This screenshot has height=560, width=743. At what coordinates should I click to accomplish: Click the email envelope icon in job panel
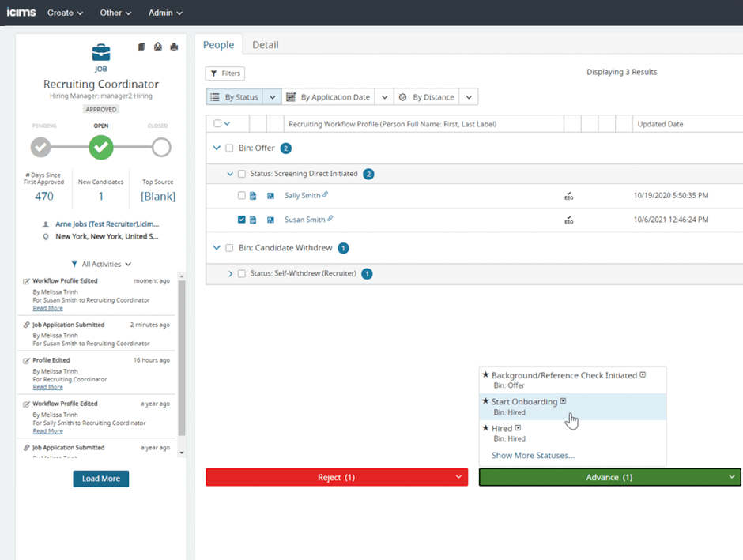(158, 47)
